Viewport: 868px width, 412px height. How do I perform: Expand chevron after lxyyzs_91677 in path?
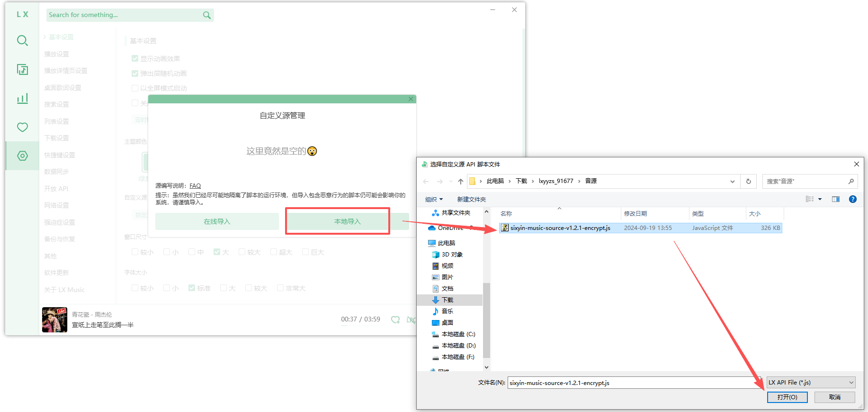[x=579, y=181]
